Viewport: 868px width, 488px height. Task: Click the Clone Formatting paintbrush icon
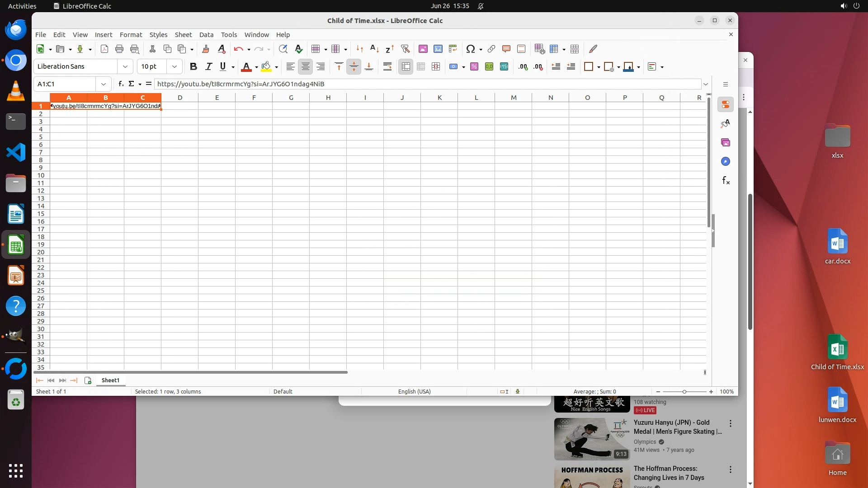pyautogui.click(x=206, y=49)
